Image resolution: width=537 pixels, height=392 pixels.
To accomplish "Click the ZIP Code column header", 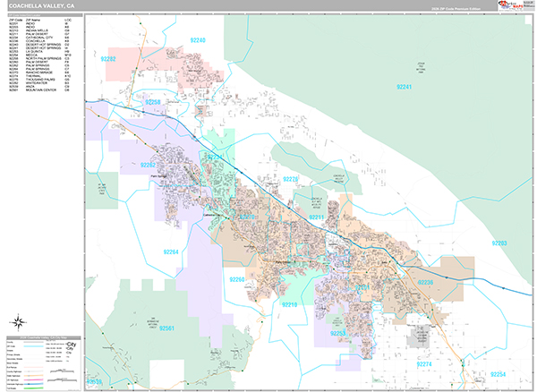I will pyautogui.click(x=14, y=18).
